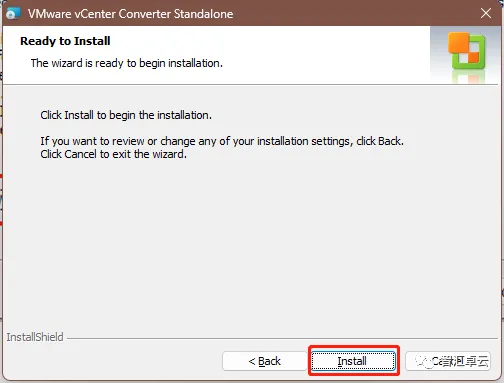Click the WeChat watermark icon over Cancel
504x383 pixels.
tap(423, 361)
